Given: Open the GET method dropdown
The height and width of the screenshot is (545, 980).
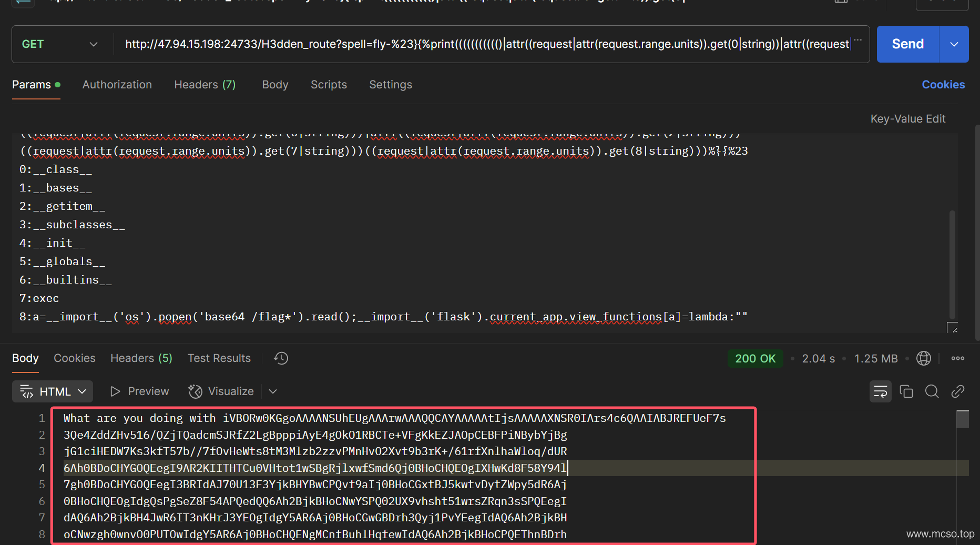Looking at the screenshot, I should (x=60, y=44).
